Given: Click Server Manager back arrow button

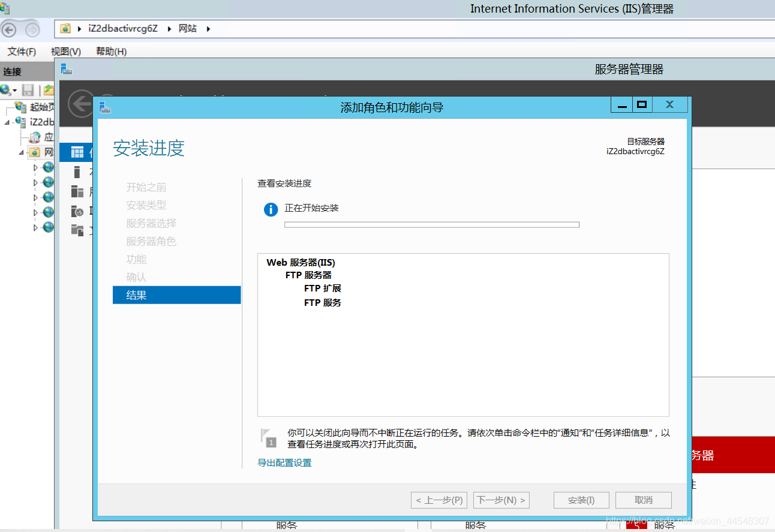Looking at the screenshot, I should (x=80, y=104).
